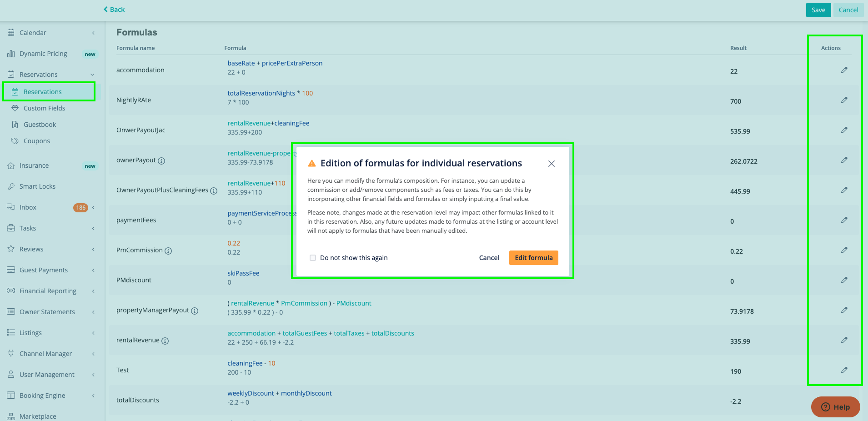Click the Save button
Image resolution: width=868 pixels, height=421 pixels.
point(818,10)
